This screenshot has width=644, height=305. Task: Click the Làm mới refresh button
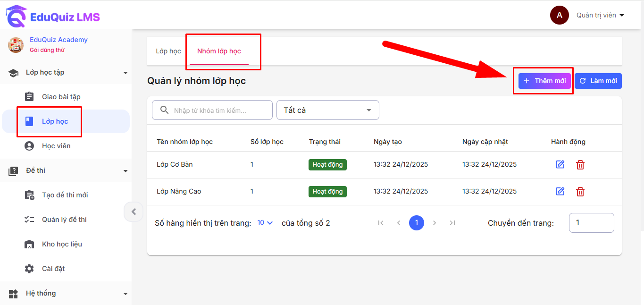click(x=598, y=81)
